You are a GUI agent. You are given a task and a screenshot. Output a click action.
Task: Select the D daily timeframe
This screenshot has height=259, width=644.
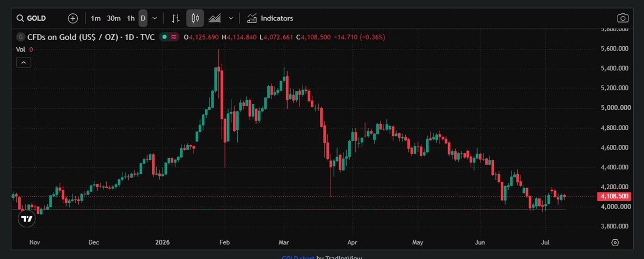pos(143,18)
